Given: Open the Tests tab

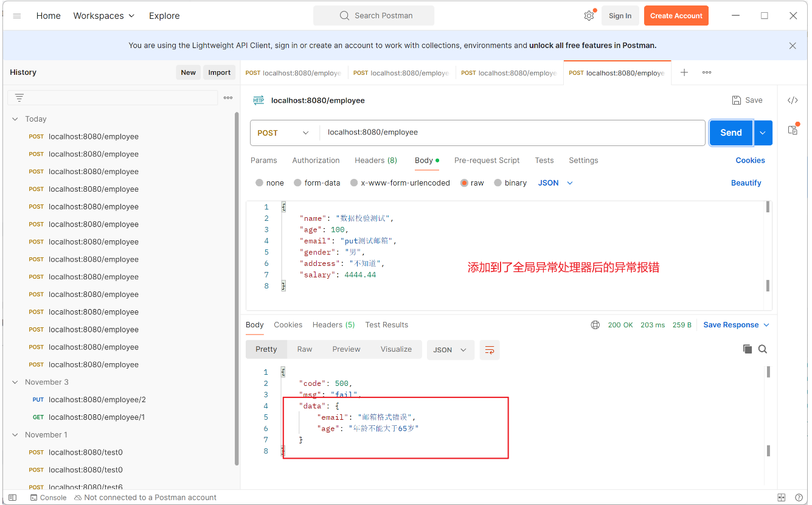Looking at the screenshot, I should point(544,161).
